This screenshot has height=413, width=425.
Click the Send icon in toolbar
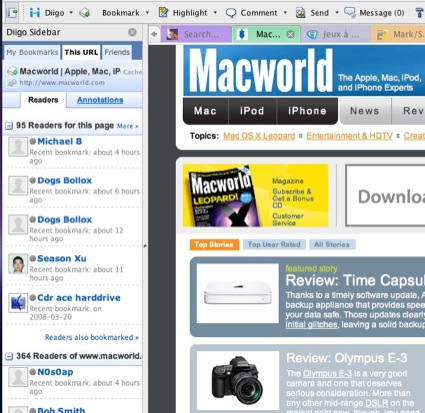pyautogui.click(x=301, y=13)
